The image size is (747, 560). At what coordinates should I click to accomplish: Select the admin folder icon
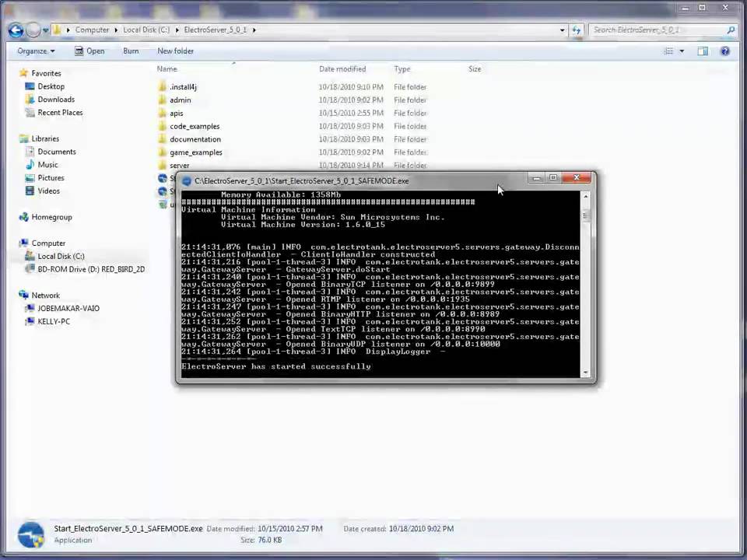point(162,100)
